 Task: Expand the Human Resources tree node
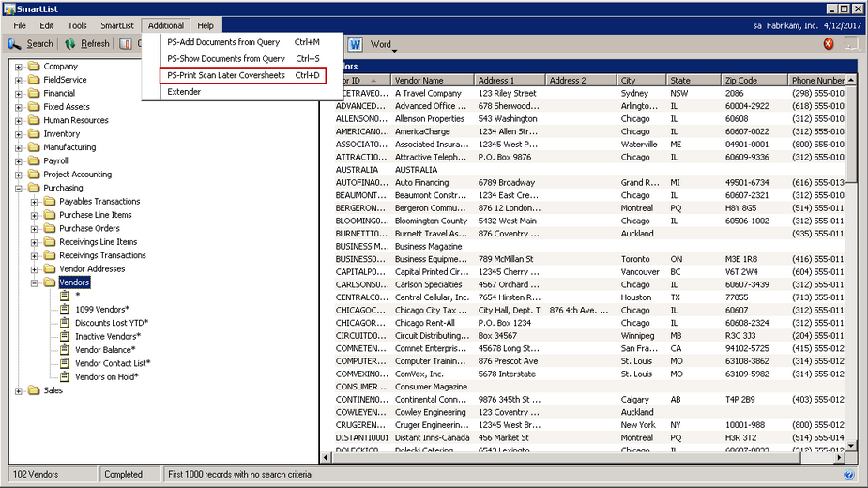click(x=19, y=121)
